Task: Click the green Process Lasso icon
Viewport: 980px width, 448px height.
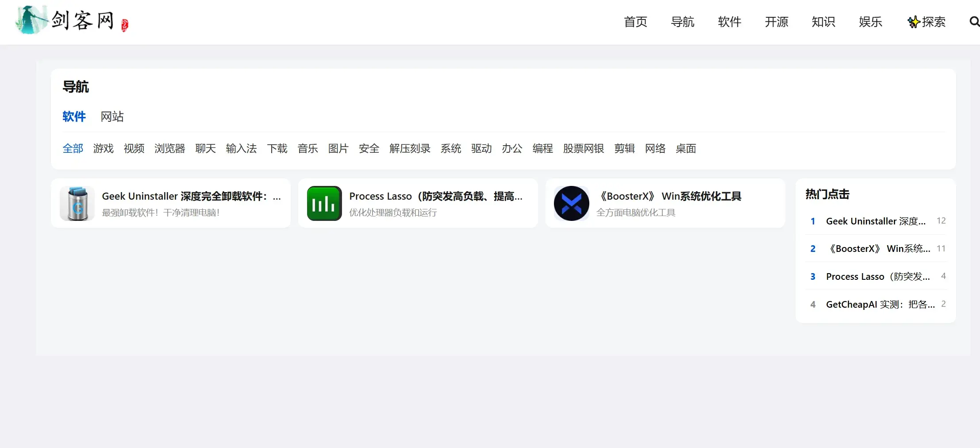Action: click(324, 203)
